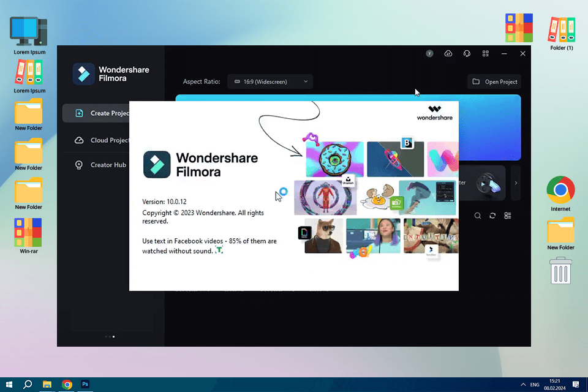
Task: Select the Win-rar desktop icon
Action: tap(29, 236)
